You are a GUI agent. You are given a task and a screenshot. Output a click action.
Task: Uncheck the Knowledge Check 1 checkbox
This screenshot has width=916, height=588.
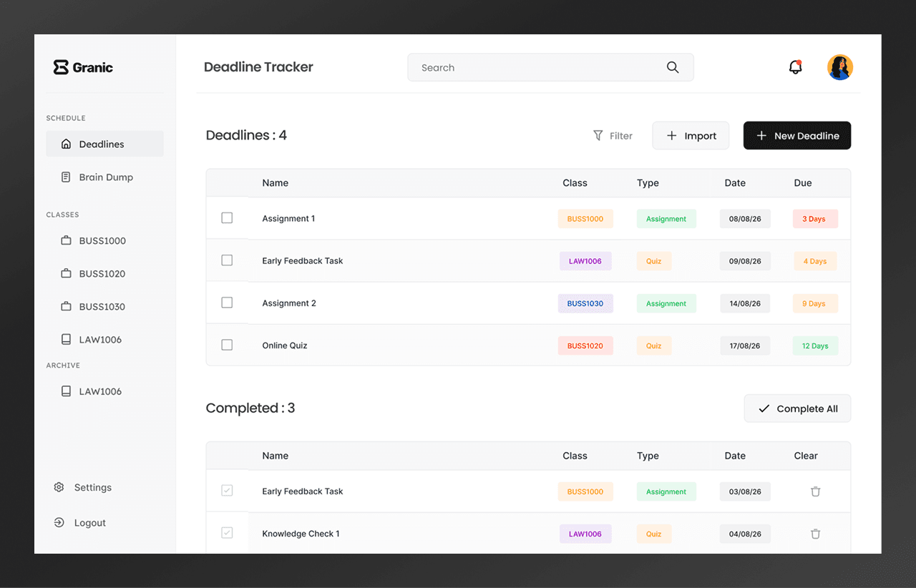[227, 533]
